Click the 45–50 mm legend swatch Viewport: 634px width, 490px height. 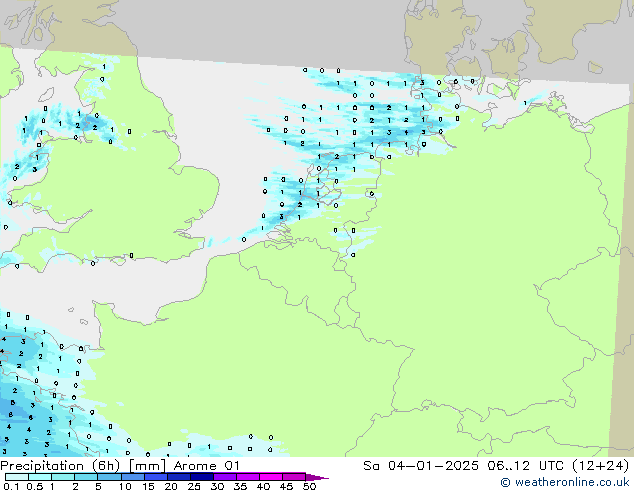pos(294,477)
